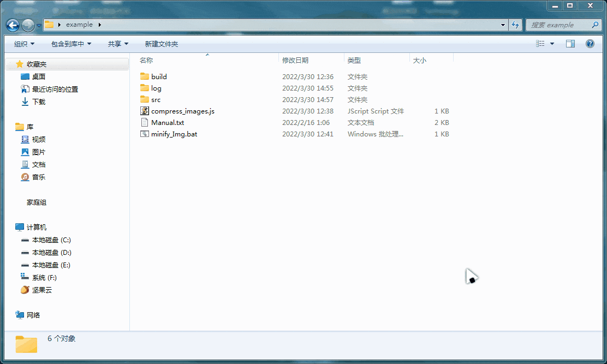This screenshot has width=607, height=364.
Task: Open 本地磁盘 (C:) drive
Action: [51, 240]
